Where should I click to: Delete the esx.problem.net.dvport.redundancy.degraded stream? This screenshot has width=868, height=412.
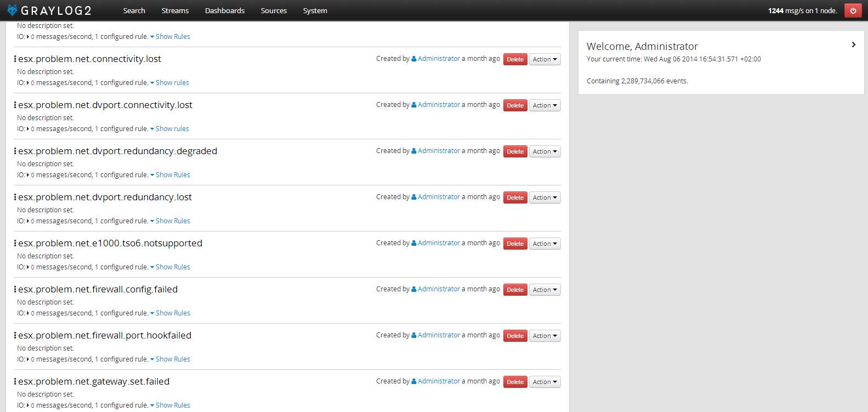pos(515,151)
